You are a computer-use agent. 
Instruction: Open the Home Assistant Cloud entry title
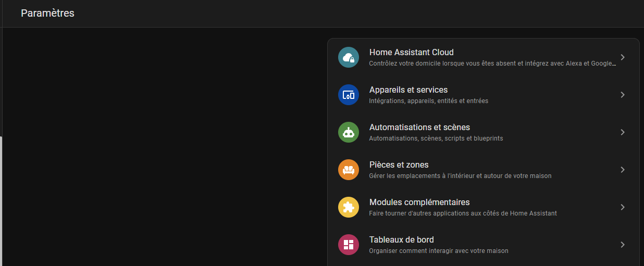(411, 52)
